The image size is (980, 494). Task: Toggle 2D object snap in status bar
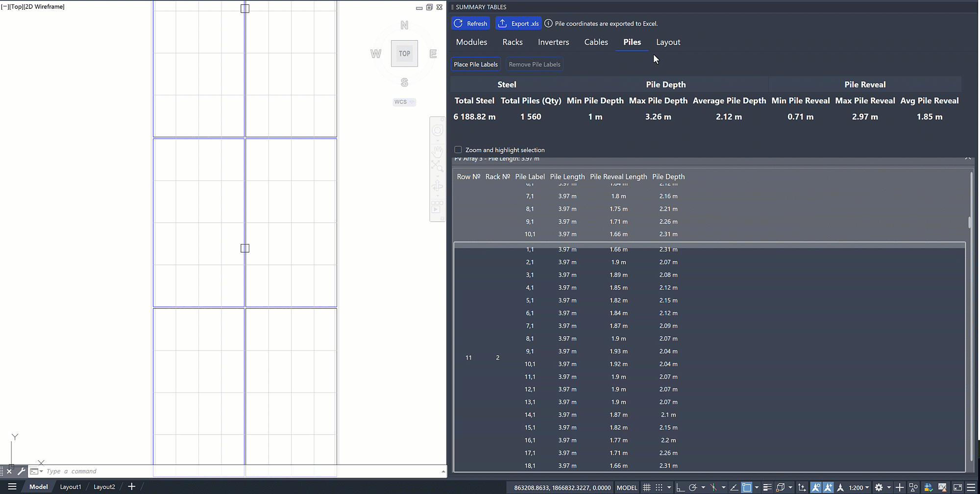[x=746, y=487]
